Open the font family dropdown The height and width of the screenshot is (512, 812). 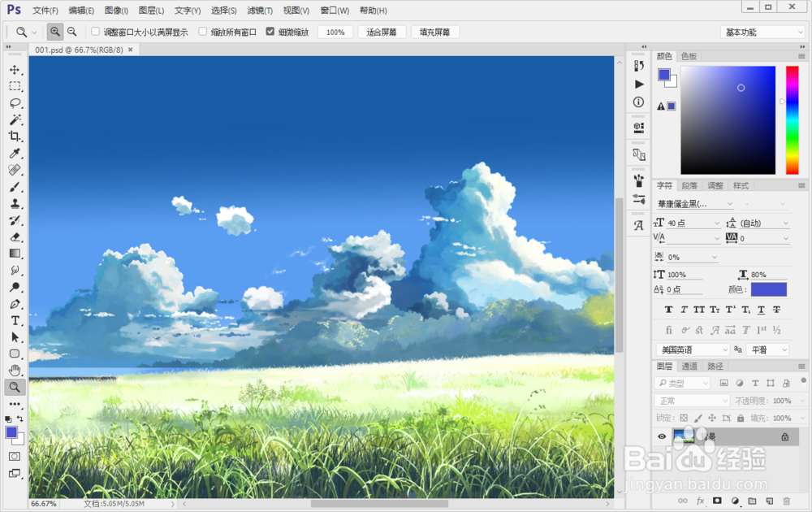click(x=694, y=204)
